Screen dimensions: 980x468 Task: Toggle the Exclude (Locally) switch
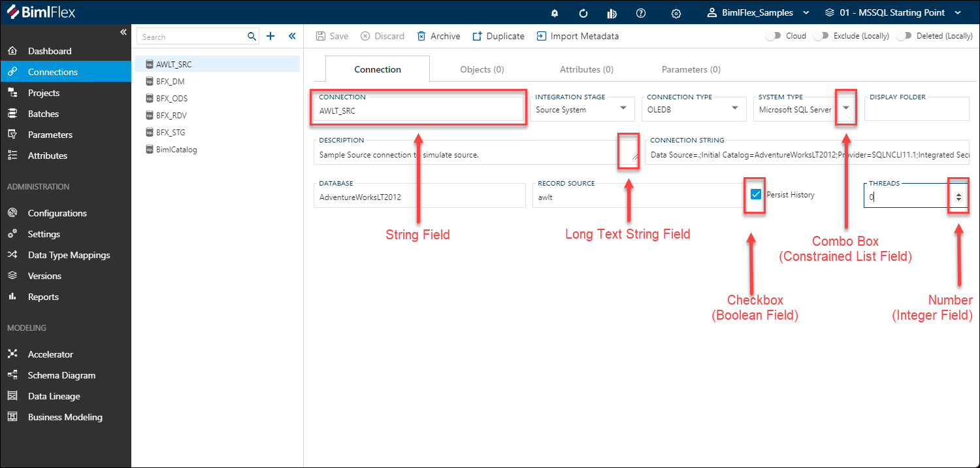(x=821, y=36)
